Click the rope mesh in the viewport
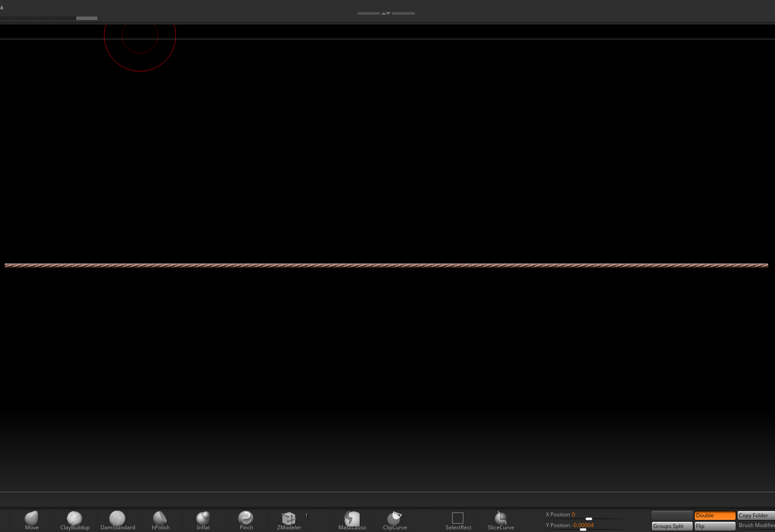This screenshot has width=775, height=532. coord(386,266)
